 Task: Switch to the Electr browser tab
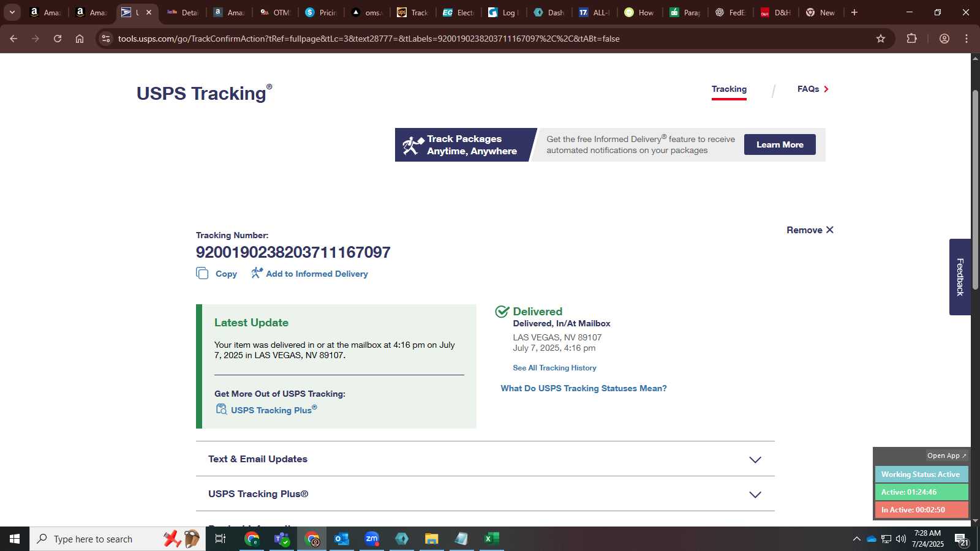coord(459,12)
